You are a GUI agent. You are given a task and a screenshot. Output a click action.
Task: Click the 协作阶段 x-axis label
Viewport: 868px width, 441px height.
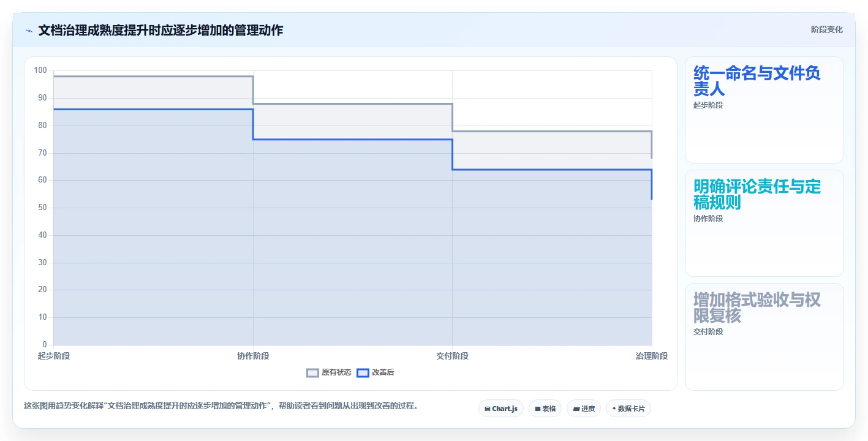(x=253, y=356)
